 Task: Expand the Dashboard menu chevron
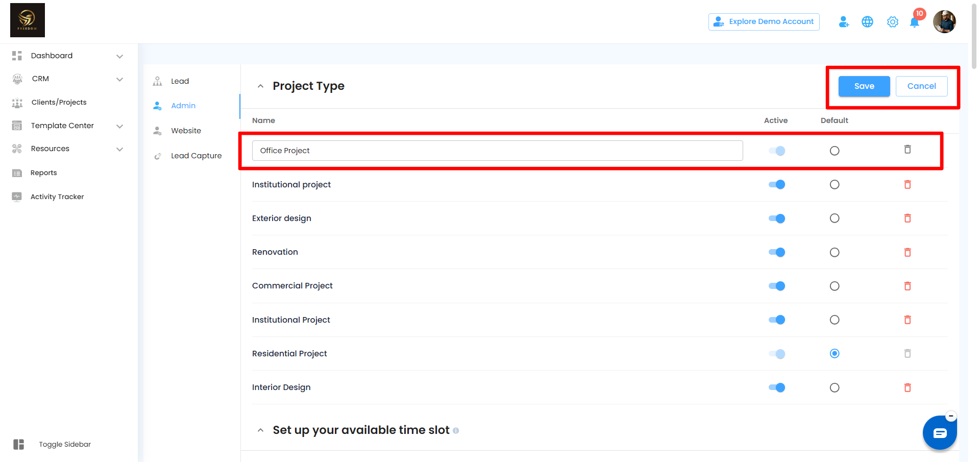pyautogui.click(x=119, y=56)
